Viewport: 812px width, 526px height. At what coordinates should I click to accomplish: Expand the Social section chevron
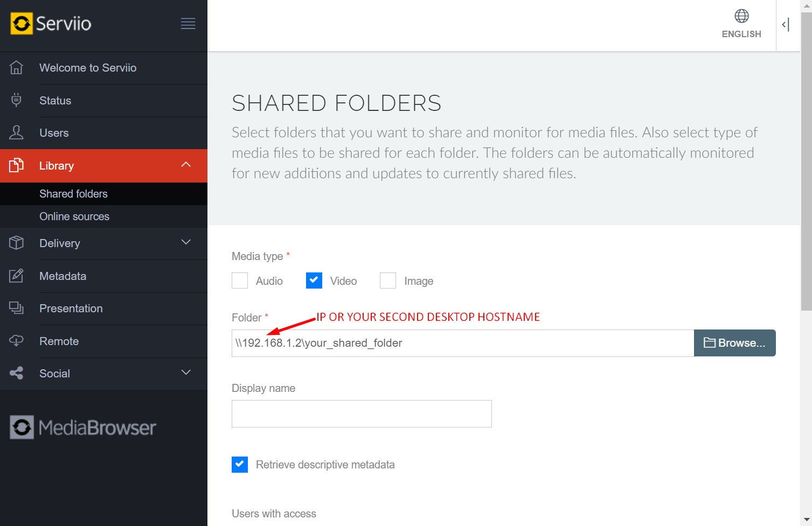[186, 373]
